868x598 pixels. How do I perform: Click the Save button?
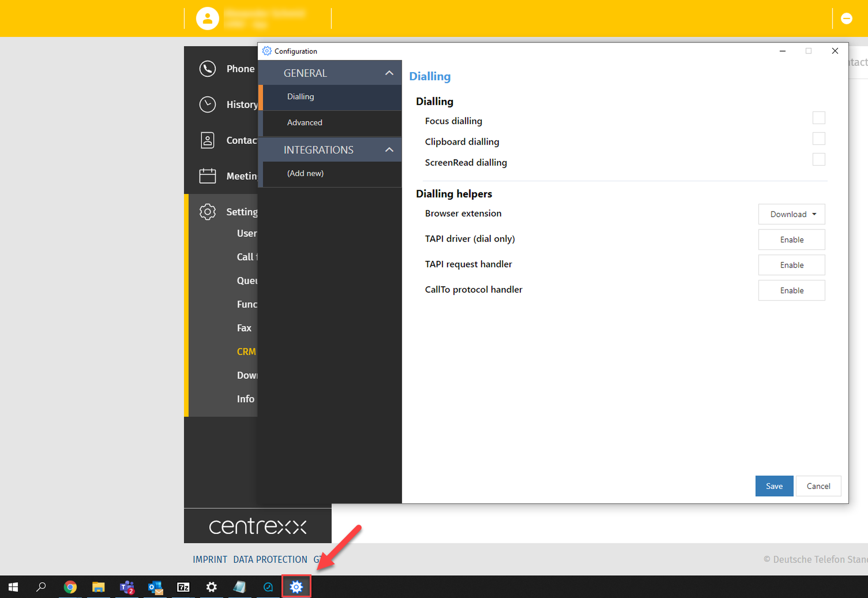[x=774, y=486]
